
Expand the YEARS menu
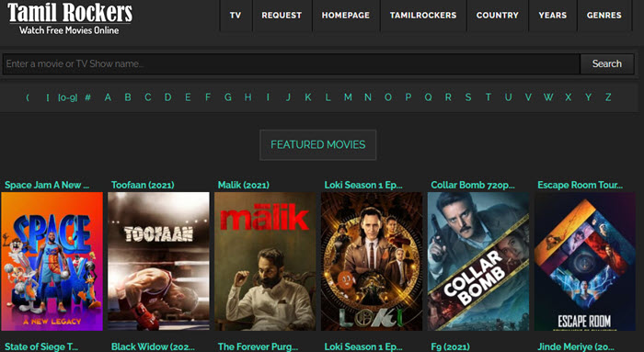click(x=552, y=16)
